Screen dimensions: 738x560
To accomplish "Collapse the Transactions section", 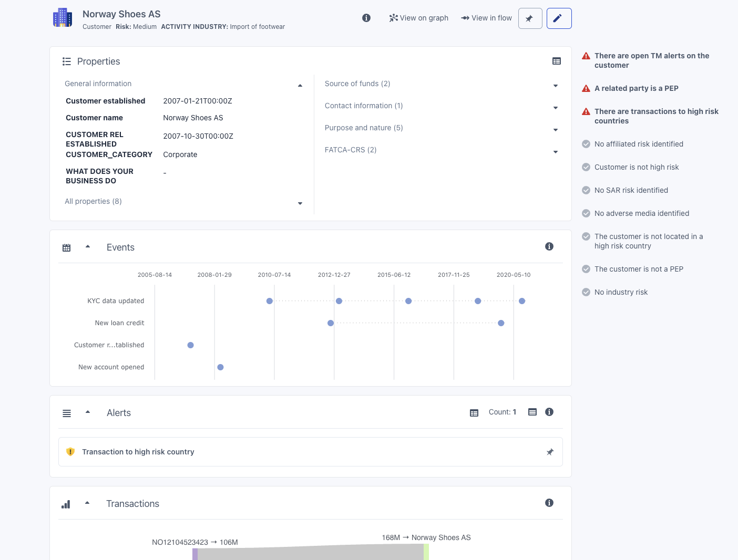I will click(87, 503).
